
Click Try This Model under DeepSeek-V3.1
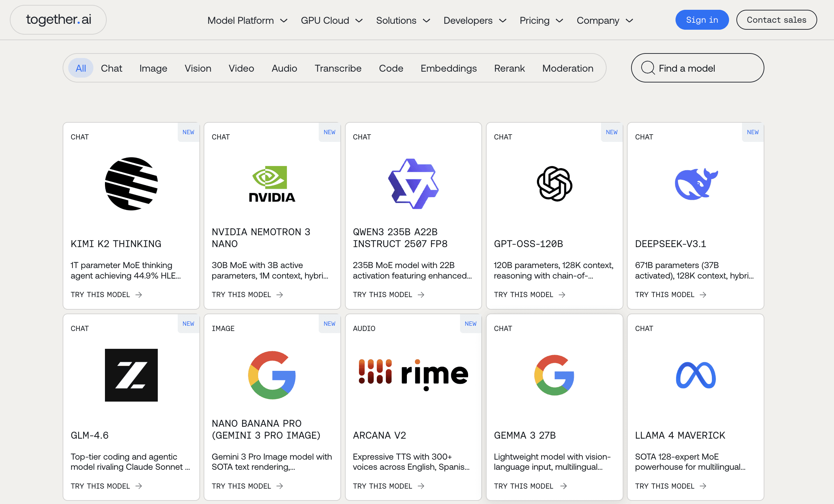(x=670, y=295)
